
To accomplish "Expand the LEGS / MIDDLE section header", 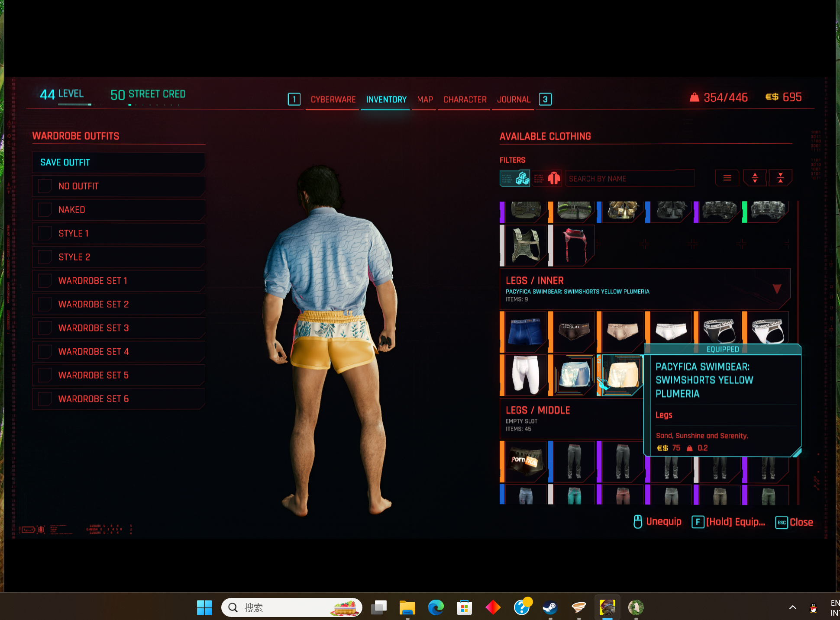I will [572, 418].
